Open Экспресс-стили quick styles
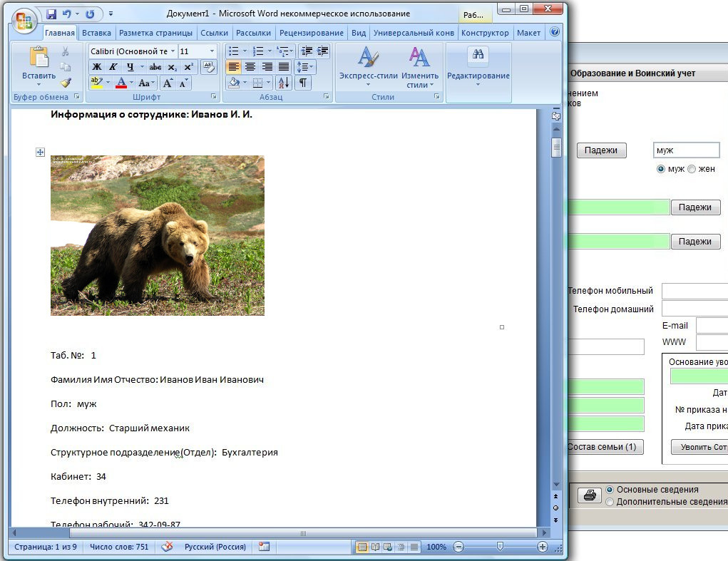 coord(368,68)
